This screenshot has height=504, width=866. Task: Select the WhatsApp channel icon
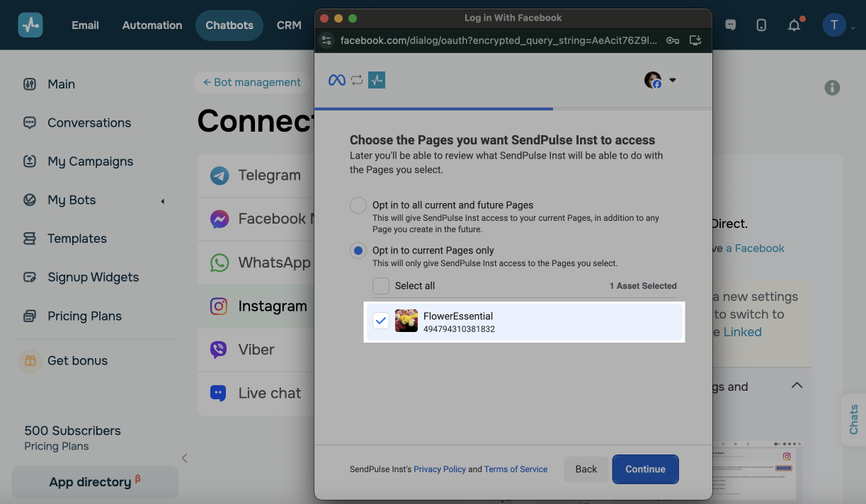point(220,263)
